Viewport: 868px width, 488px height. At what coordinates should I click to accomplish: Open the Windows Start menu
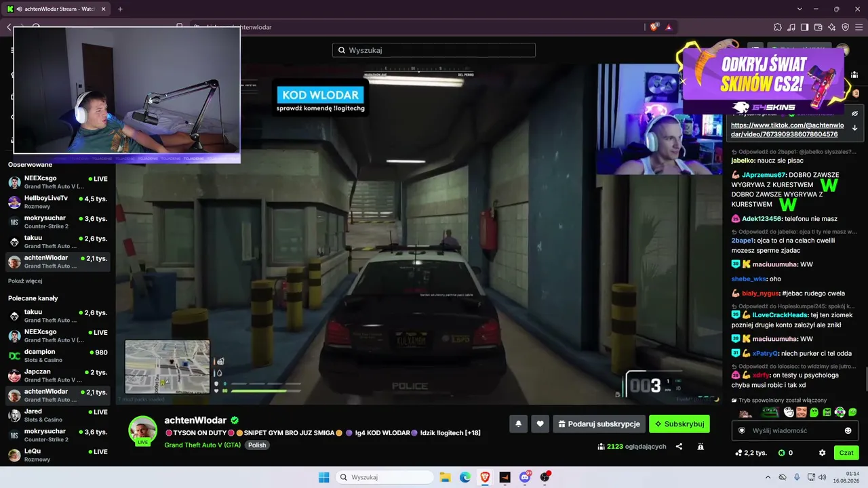(323, 477)
